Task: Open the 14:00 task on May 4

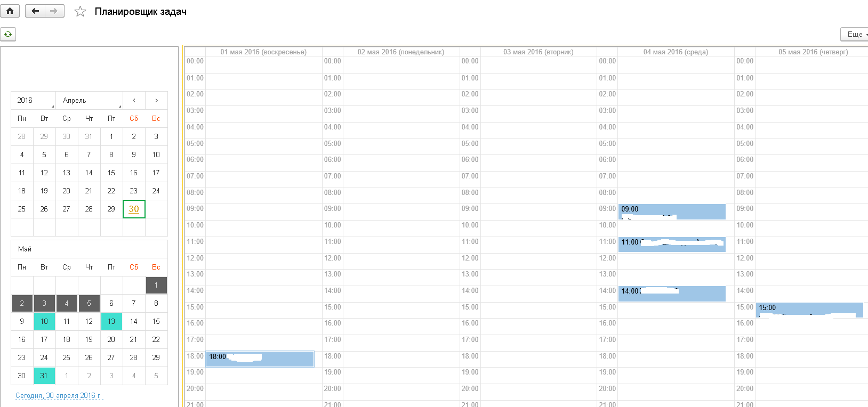Action: (x=672, y=294)
